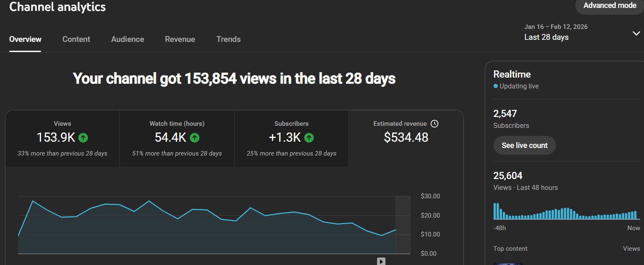Select the Trends tab

tap(228, 39)
